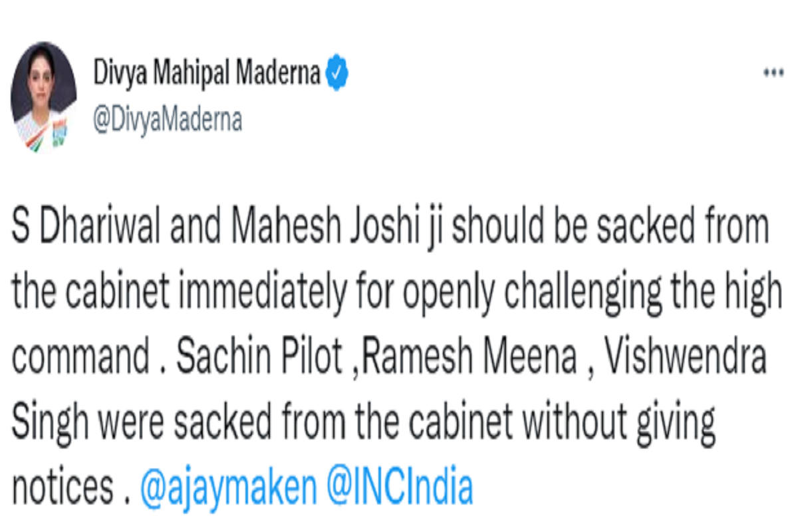Click the name "Sachin Pilot"
The image size is (798, 532).
point(258,359)
